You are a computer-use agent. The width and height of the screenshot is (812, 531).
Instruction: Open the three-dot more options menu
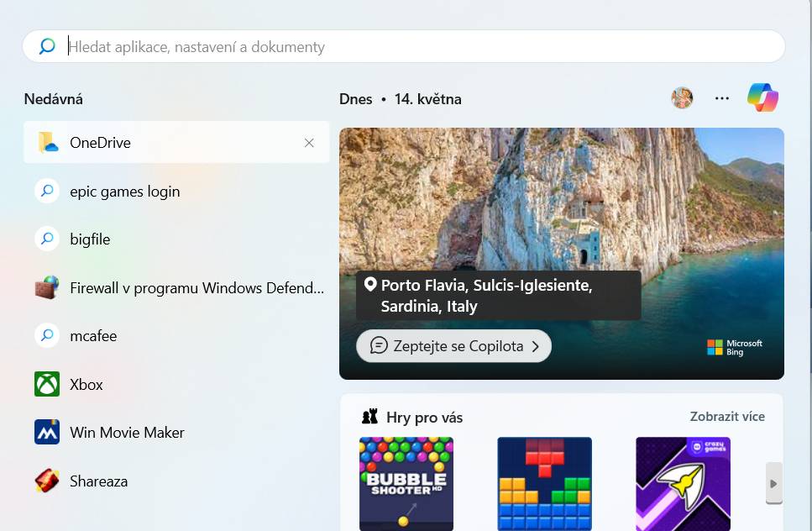pos(722,98)
